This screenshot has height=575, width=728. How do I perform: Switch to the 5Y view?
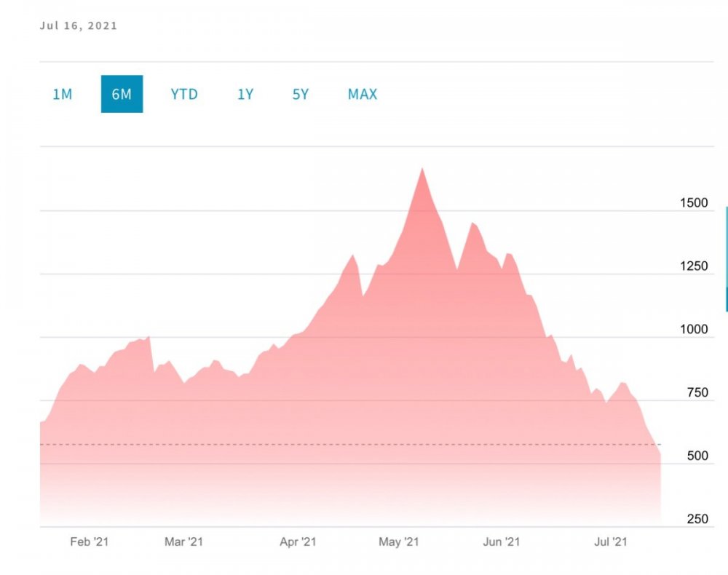coord(301,95)
